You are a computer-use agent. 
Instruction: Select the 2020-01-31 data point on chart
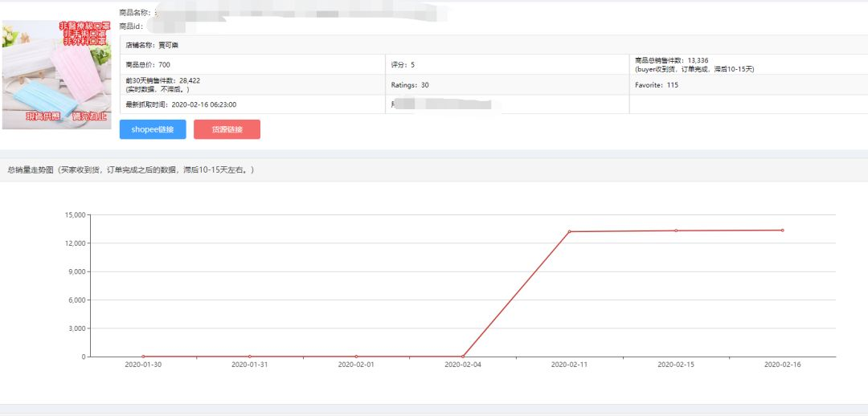[x=250, y=357]
